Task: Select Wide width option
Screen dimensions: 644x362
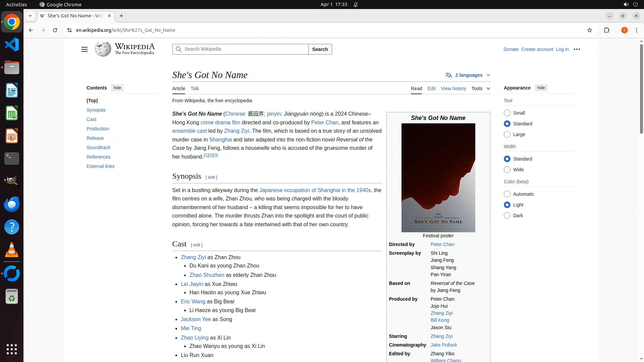Action: point(507,170)
